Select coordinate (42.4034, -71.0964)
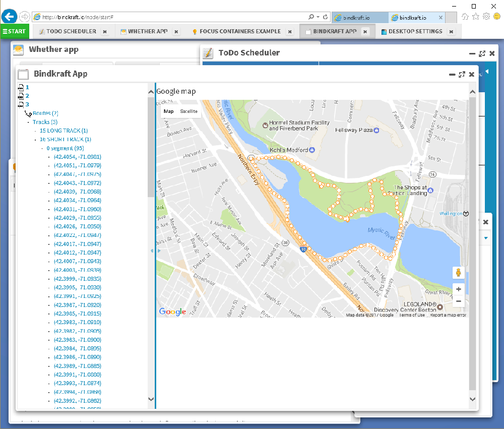The width and height of the screenshot is (504, 429). [x=78, y=200]
